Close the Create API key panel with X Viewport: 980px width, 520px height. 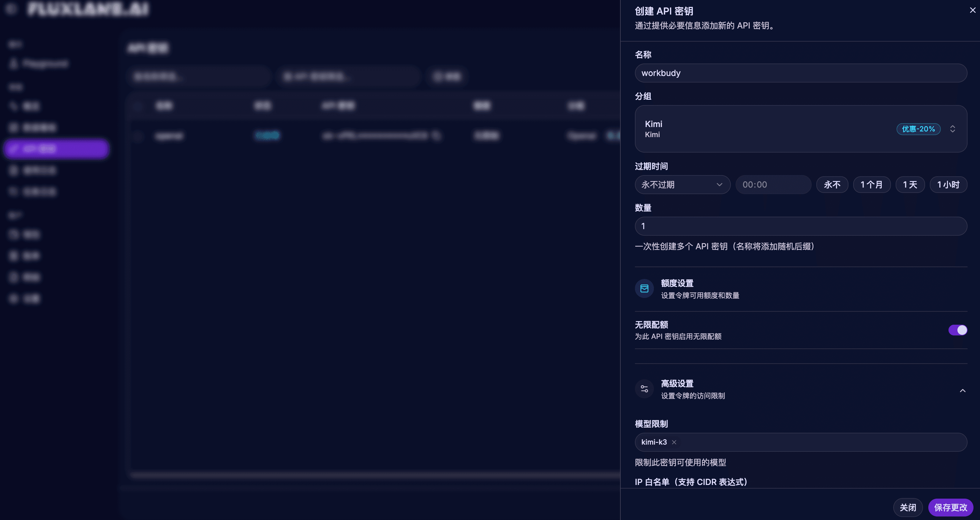pos(972,10)
